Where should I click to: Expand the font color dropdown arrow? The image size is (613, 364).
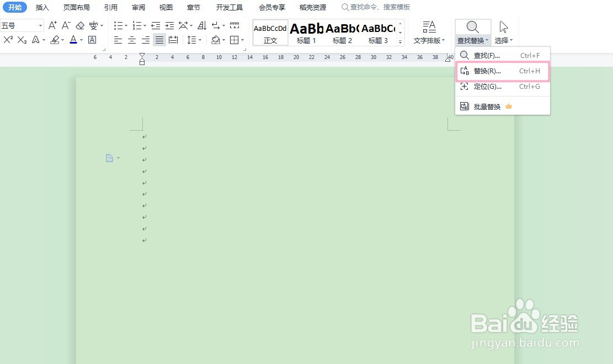coord(81,40)
